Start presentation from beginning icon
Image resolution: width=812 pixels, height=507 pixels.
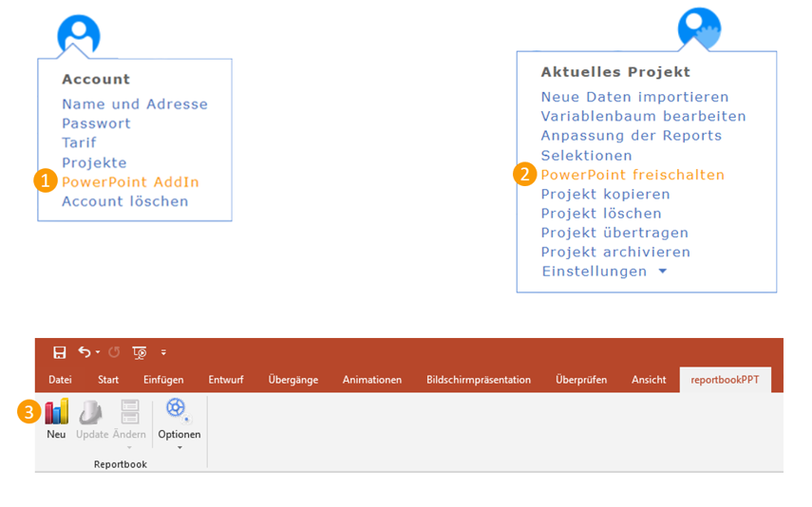[140, 352]
